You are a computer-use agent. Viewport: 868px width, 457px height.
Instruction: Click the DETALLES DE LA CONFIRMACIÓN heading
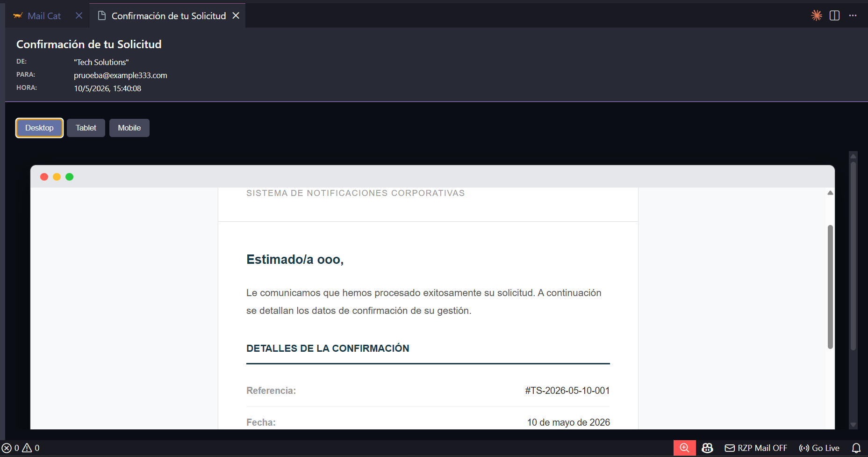pyautogui.click(x=328, y=348)
